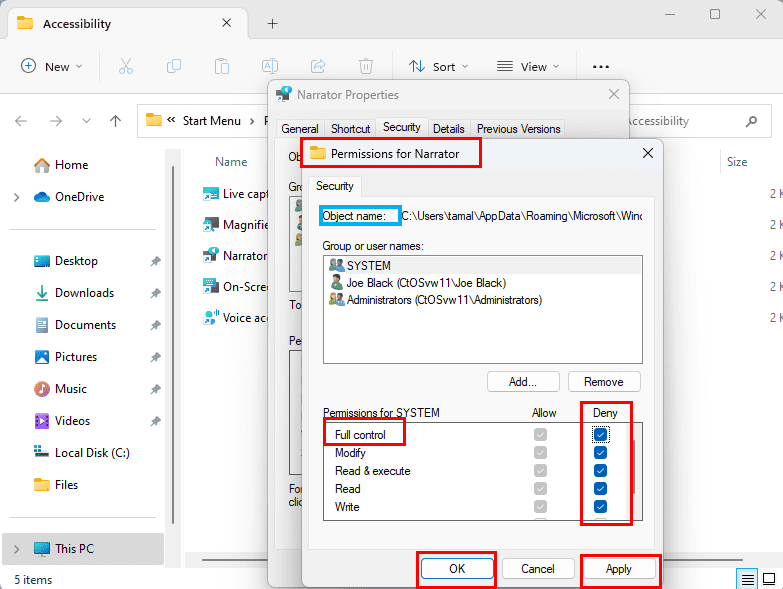Screen dimensions: 783x589
Task: Toggle Deny checkbox for Full control
Action: click(x=600, y=435)
